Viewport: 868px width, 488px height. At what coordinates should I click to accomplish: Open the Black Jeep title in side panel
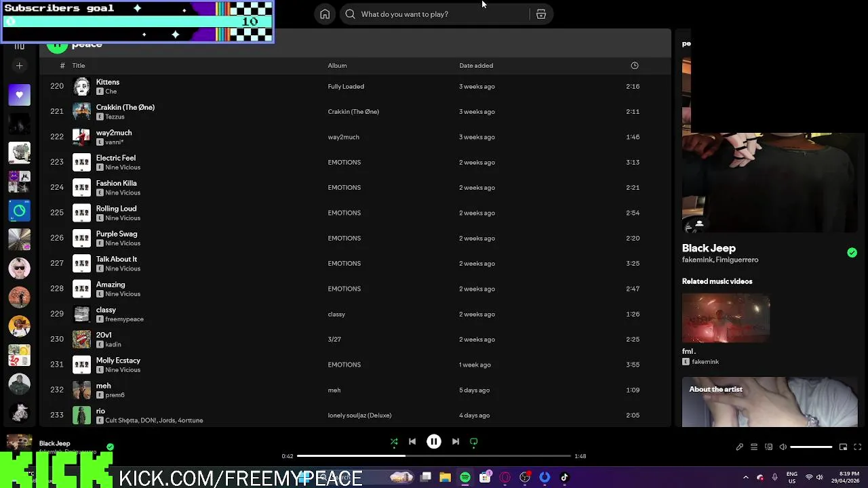click(x=709, y=248)
